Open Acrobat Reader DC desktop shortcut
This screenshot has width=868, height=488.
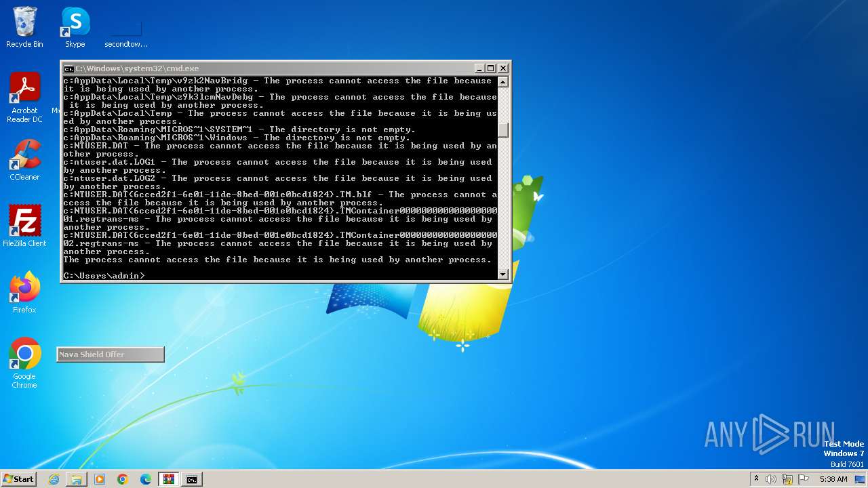(x=24, y=98)
